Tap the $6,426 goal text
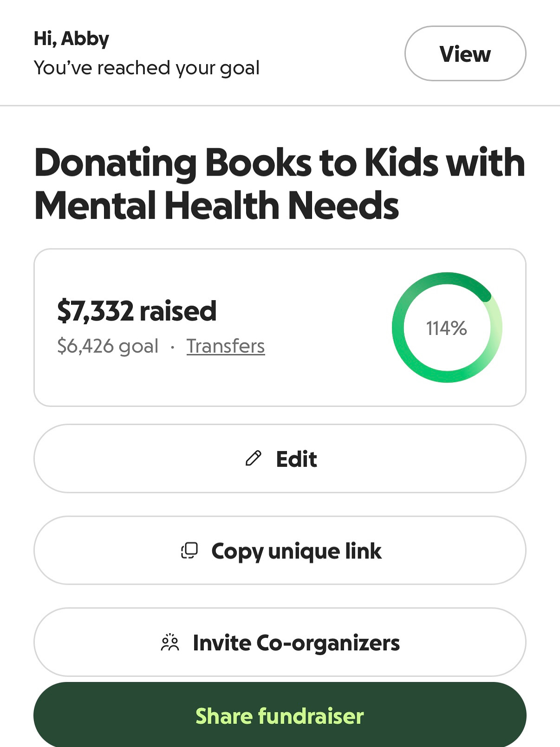 coord(108,346)
